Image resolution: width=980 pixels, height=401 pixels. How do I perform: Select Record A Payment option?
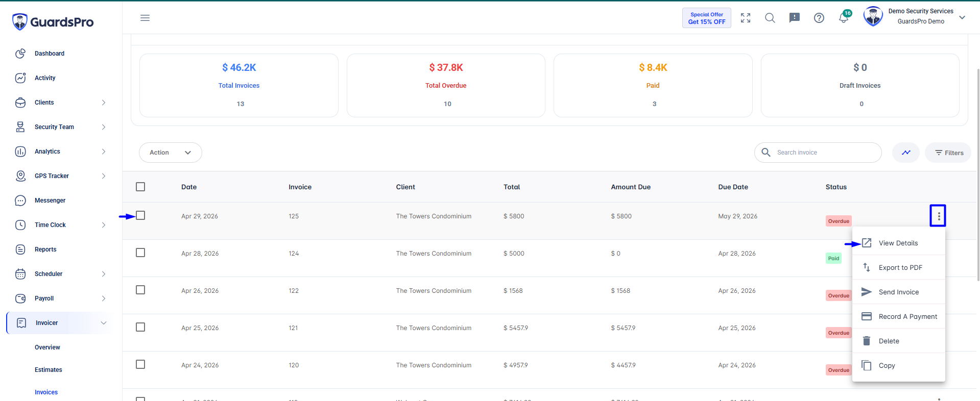[899, 316]
